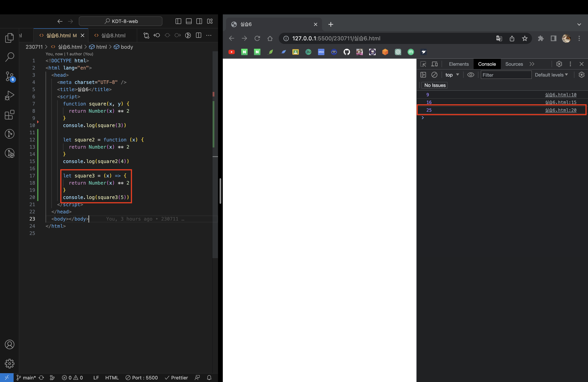This screenshot has width=588, height=382.
Task: Toggle the bottom panel in VS Code
Action: [x=189, y=21]
